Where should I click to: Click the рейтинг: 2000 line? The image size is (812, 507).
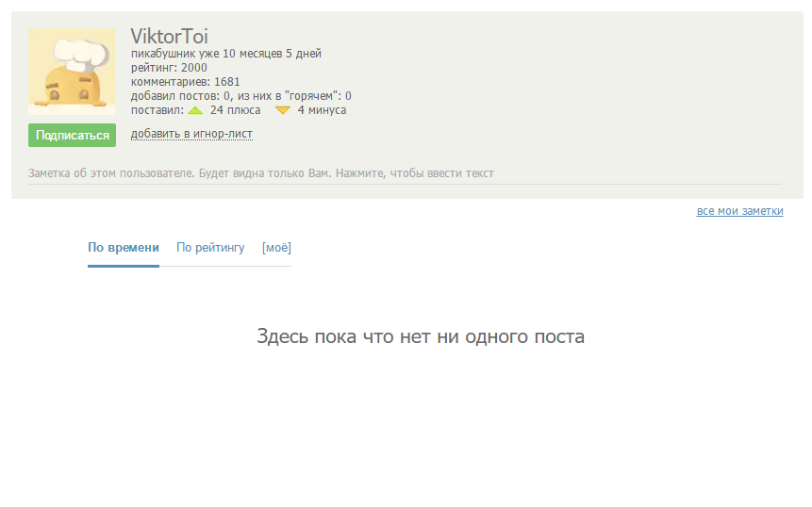(x=169, y=68)
